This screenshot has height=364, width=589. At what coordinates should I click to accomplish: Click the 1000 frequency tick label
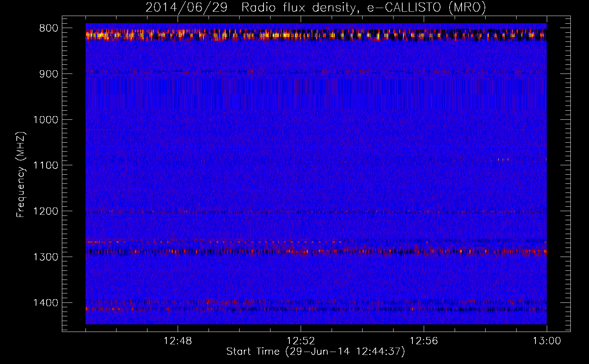pos(46,120)
